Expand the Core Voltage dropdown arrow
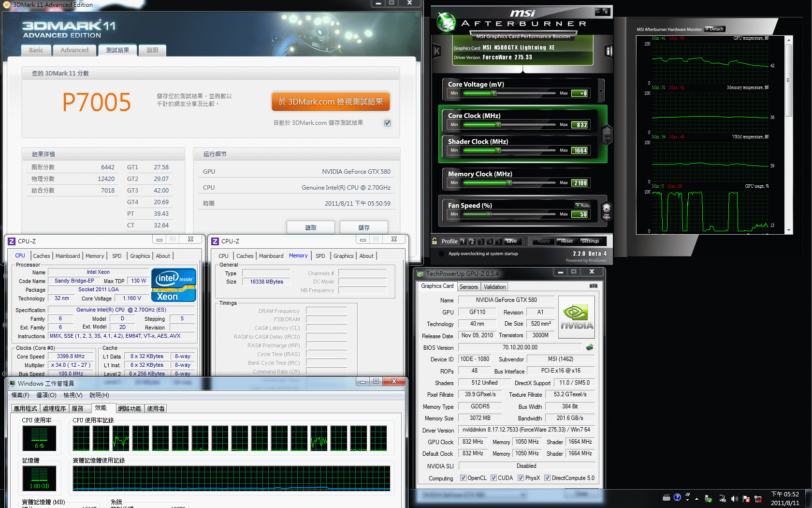The image size is (812, 508). [x=601, y=91]
